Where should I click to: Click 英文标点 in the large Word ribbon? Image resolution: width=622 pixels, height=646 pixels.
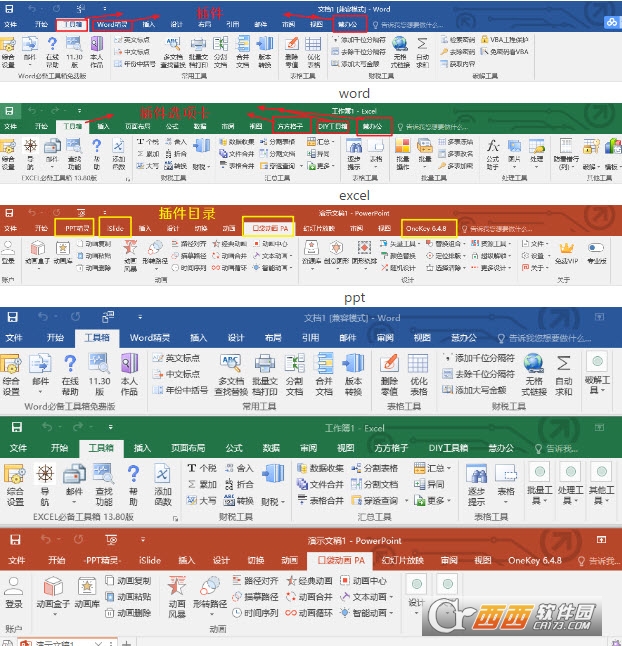click(x=176, y=358)
